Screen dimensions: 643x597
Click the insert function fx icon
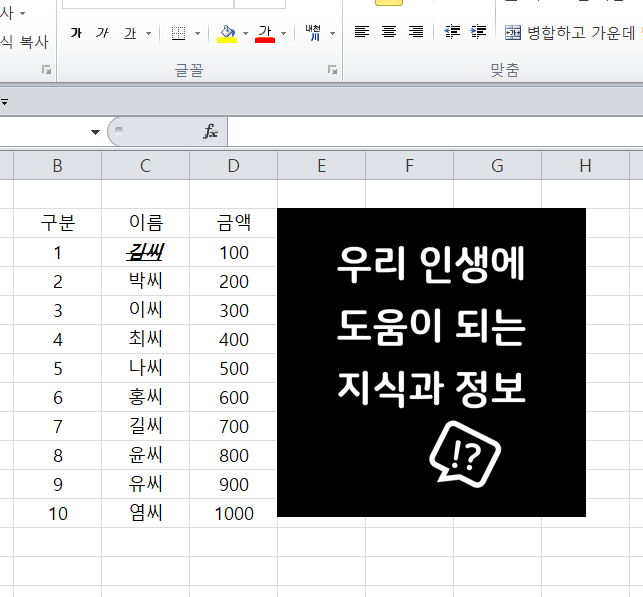pos(210,132)
